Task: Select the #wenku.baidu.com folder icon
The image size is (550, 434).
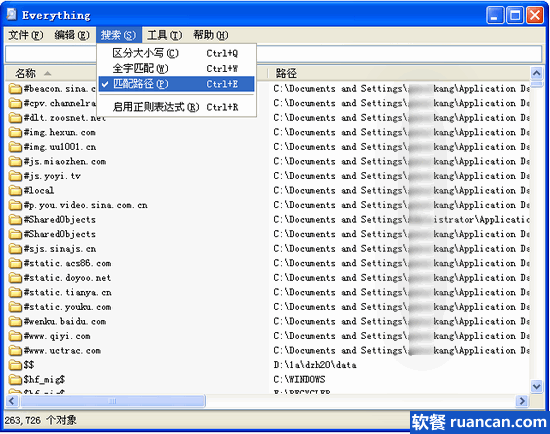Action: tap(15, 321)
